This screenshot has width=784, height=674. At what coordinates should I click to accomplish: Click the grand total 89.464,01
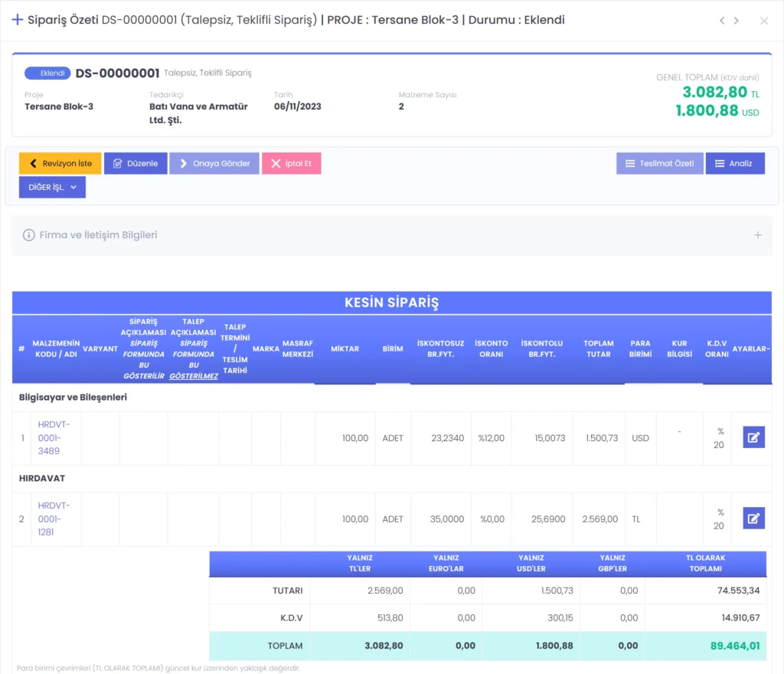[734, 646]
